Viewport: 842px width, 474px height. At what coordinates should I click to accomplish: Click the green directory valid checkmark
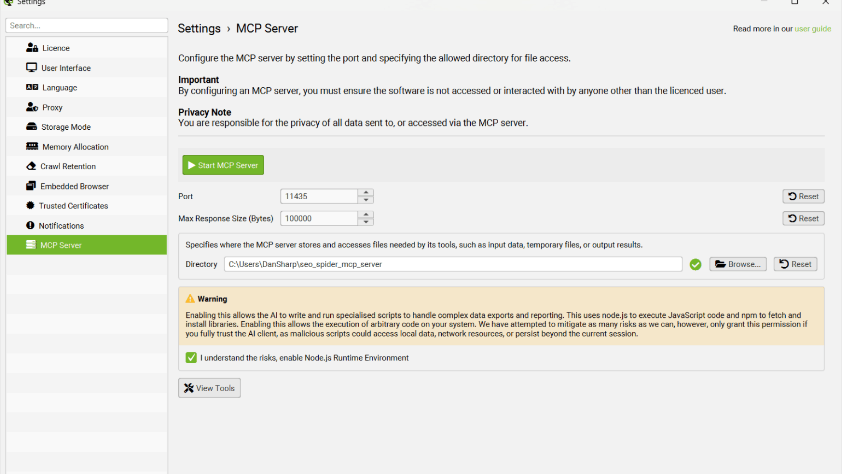click(695, 264)
